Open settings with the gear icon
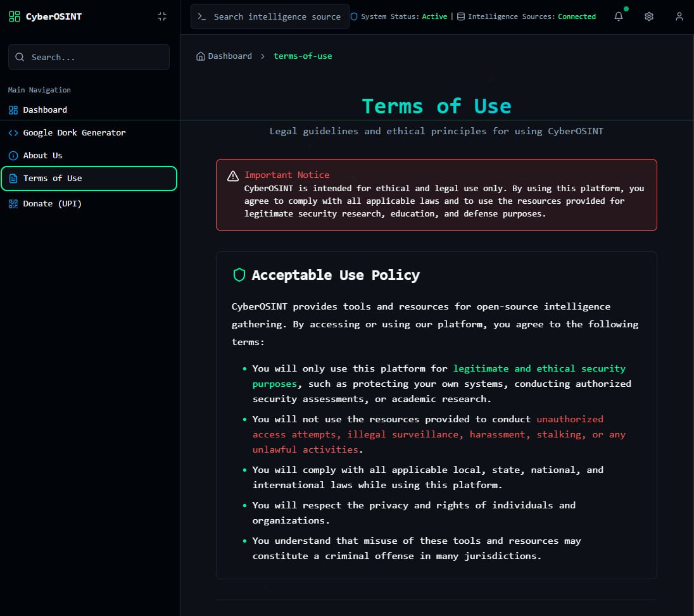This screenshot has width=694, height=616. 649,16
